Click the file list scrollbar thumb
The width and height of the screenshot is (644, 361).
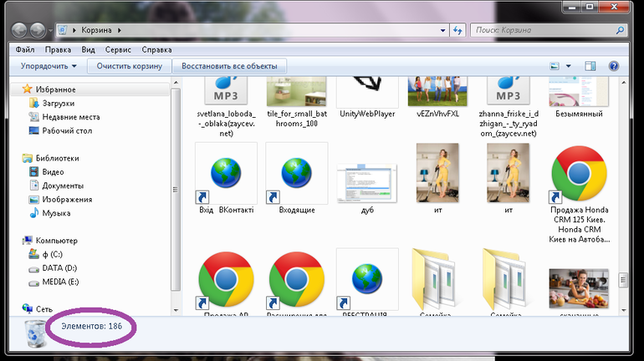coord(623,280)
